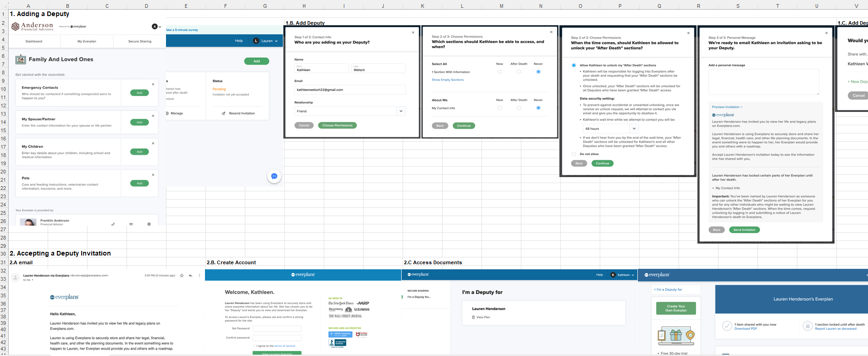The width and height of the screenshot is (868, 356).
Task: Open the blue chat bubble widget
Action: pos(274,176)
